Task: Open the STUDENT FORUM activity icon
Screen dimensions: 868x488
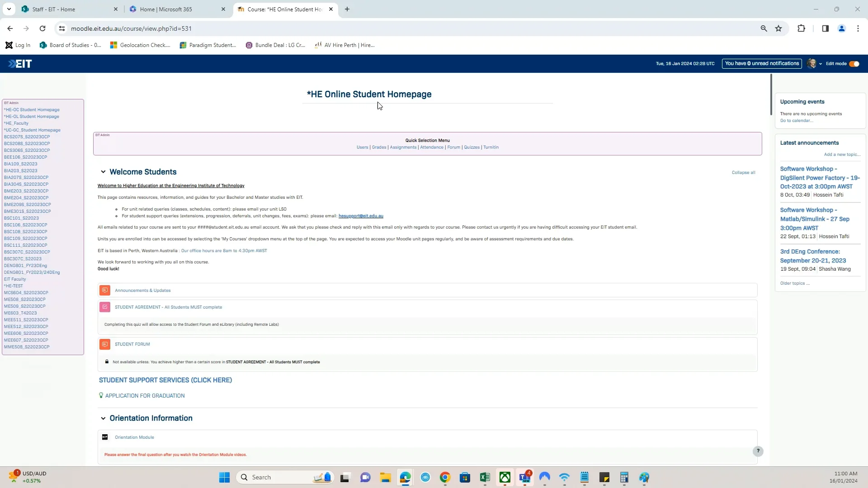Action: (x=105, y=344)
